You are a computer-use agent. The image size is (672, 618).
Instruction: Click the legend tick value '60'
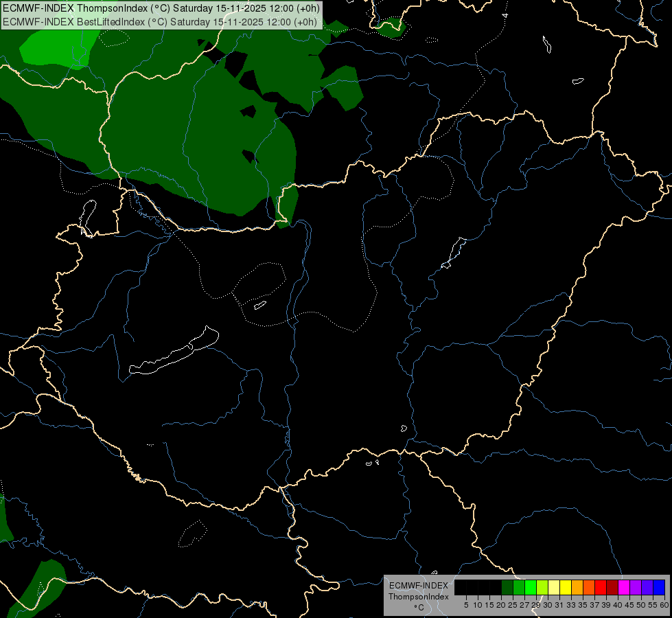[x=664, y=605]
